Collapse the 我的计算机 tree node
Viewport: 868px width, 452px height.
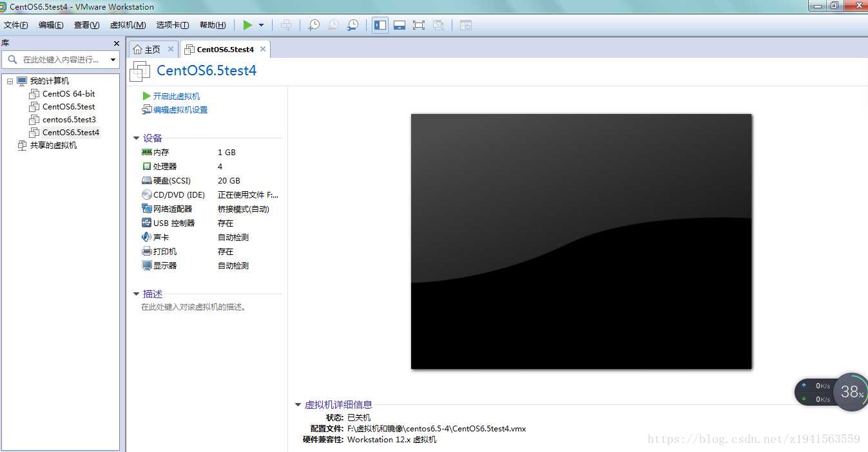coord(10,81)
